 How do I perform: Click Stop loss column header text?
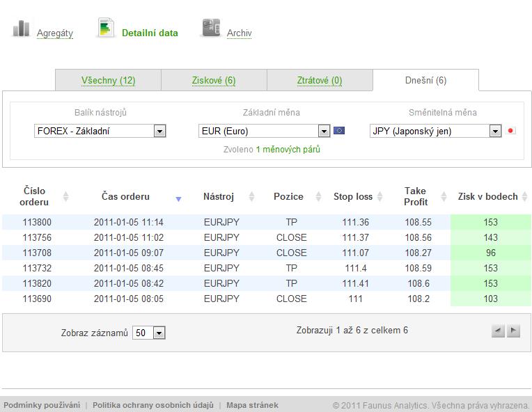353,196
